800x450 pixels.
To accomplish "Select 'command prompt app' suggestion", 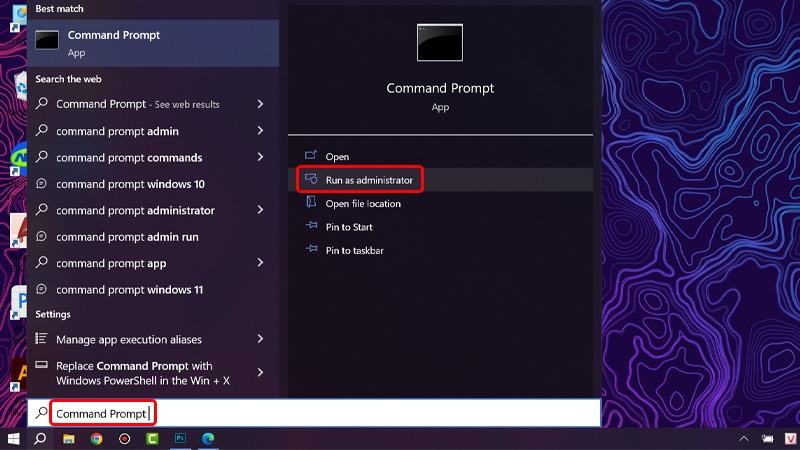I will (x=153, y=263).
